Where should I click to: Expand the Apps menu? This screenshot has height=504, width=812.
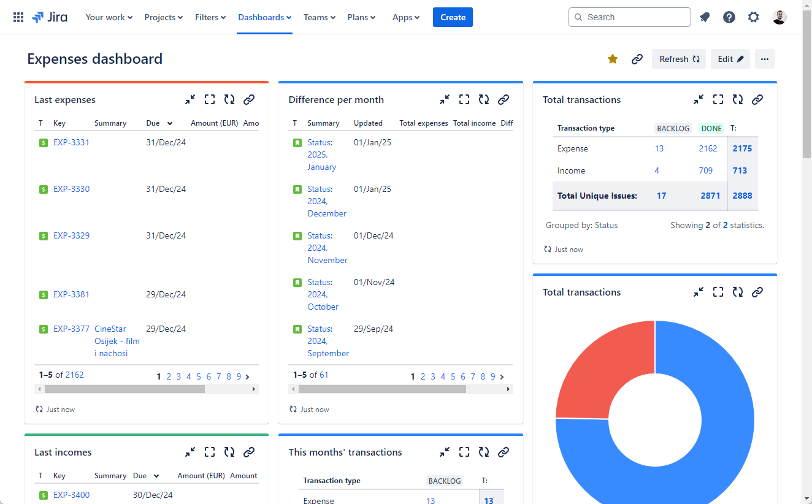coord(405,17)
